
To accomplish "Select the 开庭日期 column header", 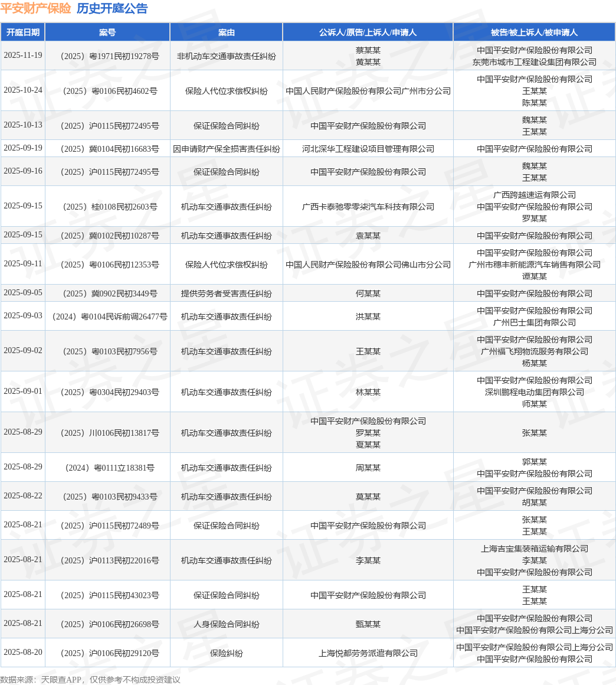I will pos(22,32).
